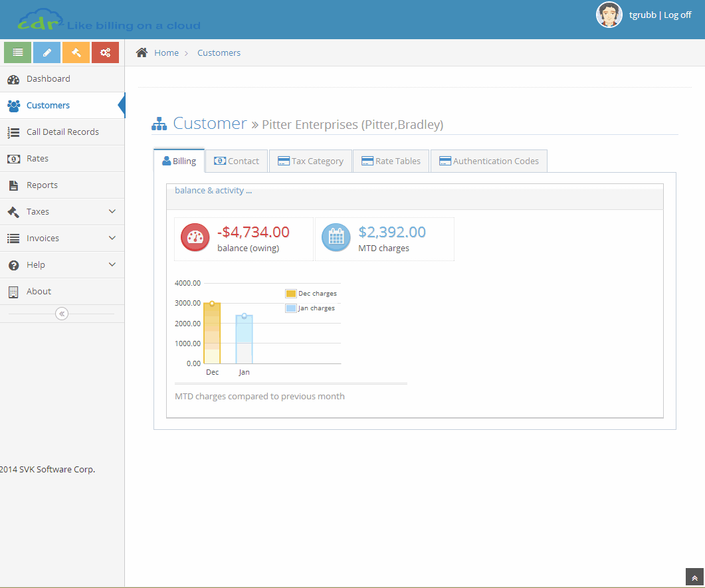Switch to the Rate Tables tab
705x588 pixels.
point(391,161)
